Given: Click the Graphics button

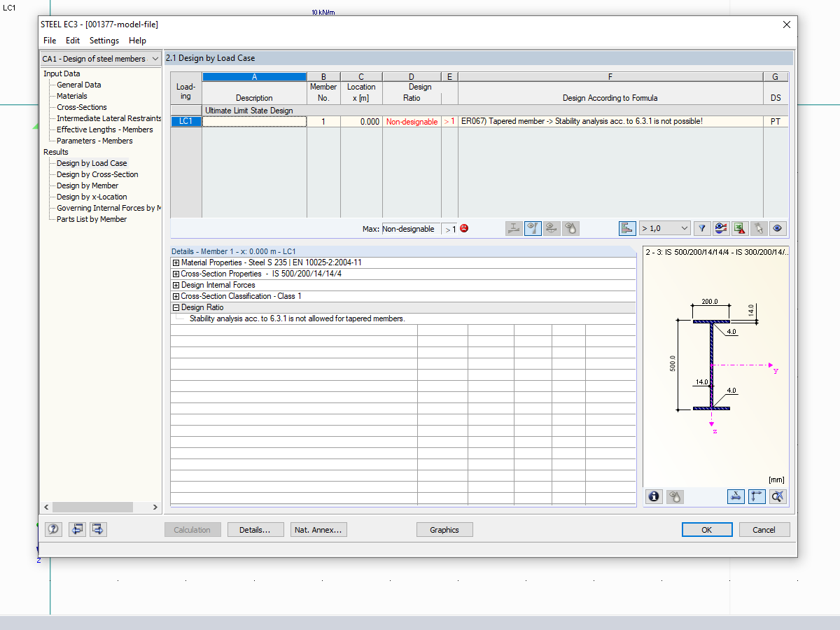Looking at the screenshot, I should 444,530.
